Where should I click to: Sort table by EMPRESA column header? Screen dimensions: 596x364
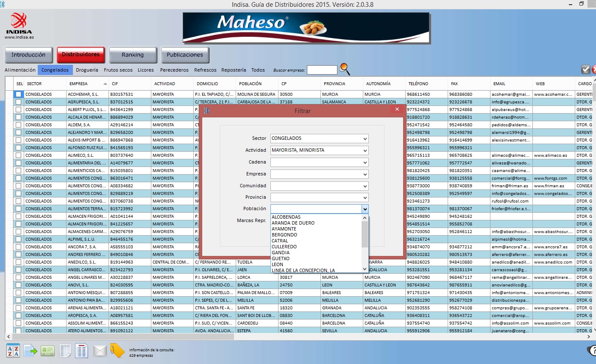[88, 83]
